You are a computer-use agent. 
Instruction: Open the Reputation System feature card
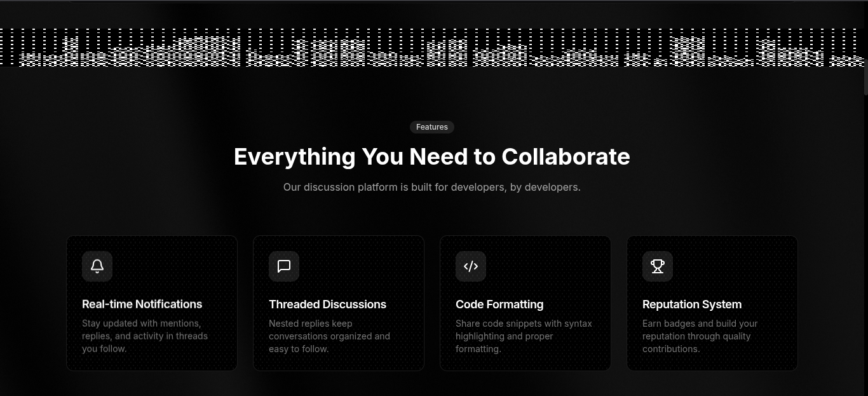point(712,303)
